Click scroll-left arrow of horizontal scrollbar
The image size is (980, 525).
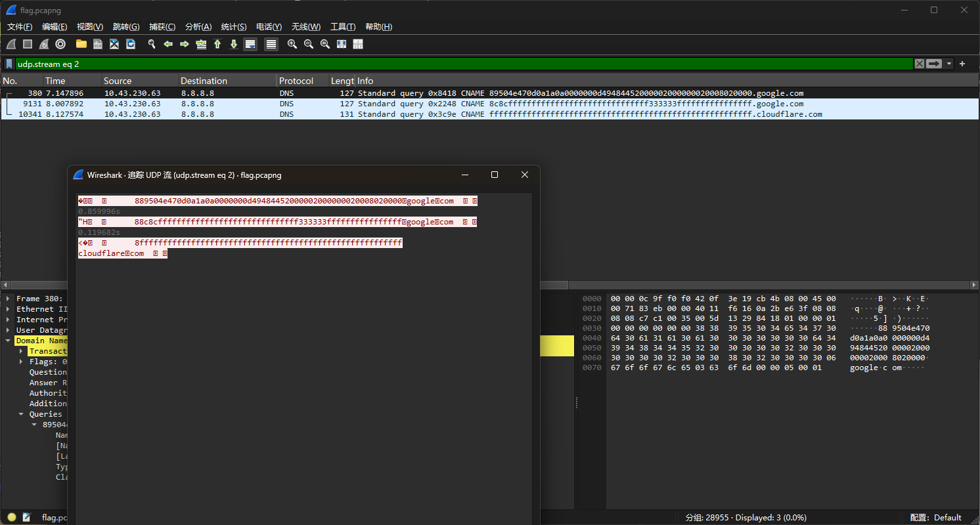pos(5,285)
